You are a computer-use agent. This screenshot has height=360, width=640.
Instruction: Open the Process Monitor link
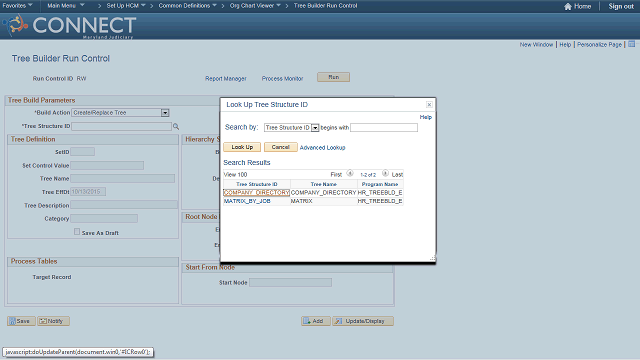click(x=282, y=79)
